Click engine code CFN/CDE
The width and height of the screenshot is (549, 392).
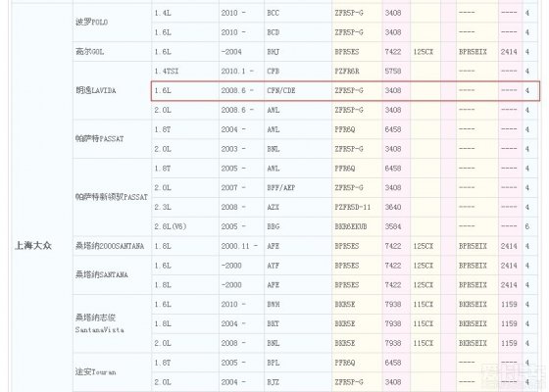point(281,90)
